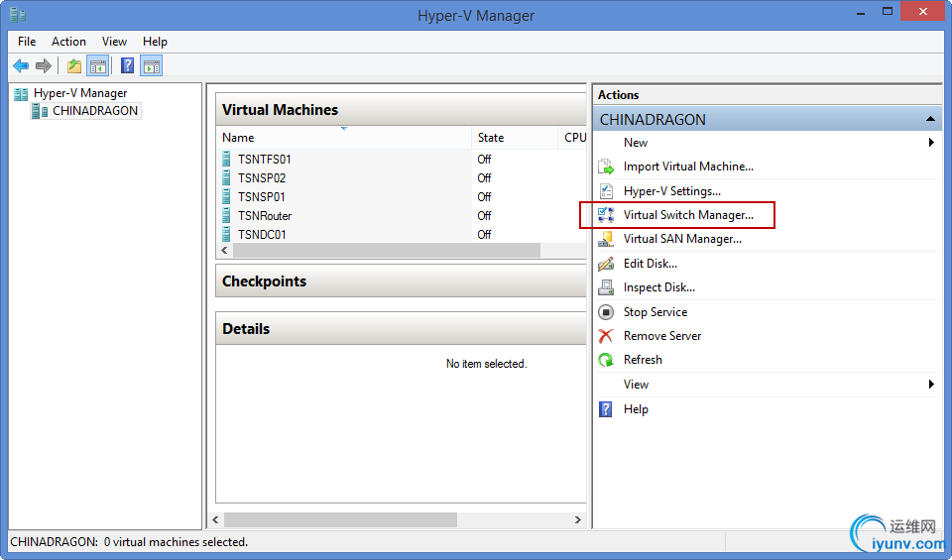952x560 pixels.
Task: Click the New action label
Action: click(635, 143)
